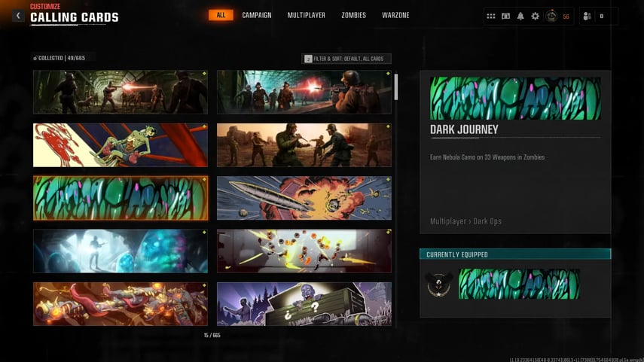Open Filter & Sort options
644x362 pixels.
(346, 59)
